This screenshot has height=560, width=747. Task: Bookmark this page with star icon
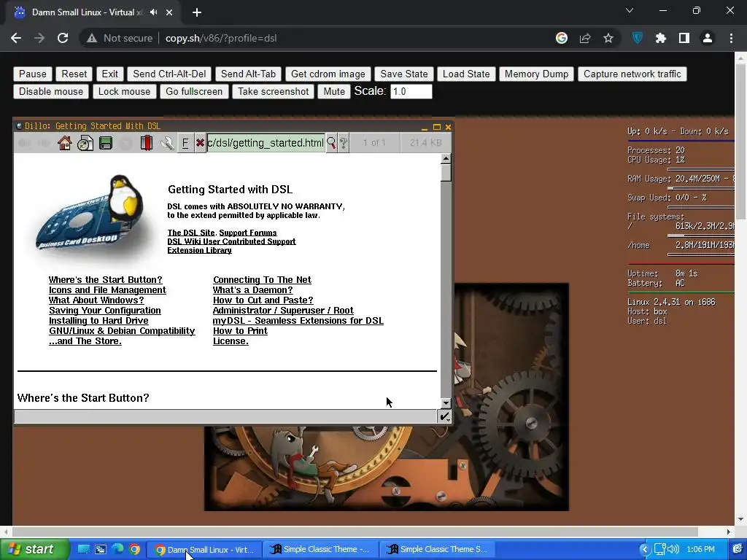coord(608,38)
